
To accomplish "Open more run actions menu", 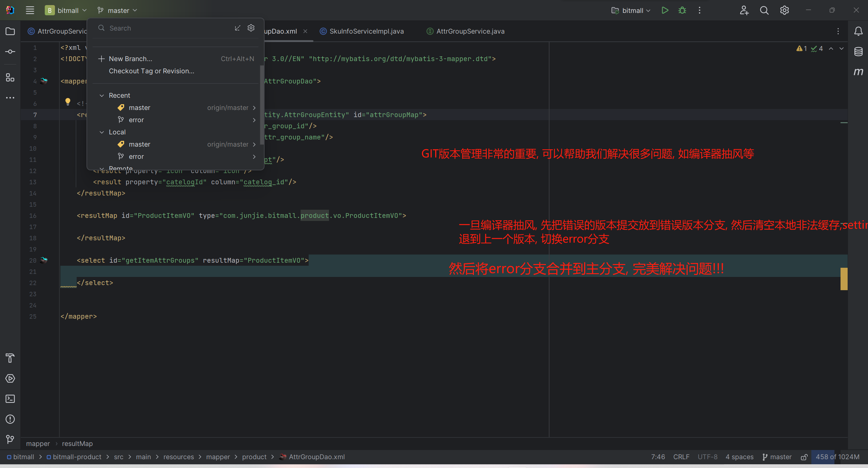I will [x=699, y=10].
